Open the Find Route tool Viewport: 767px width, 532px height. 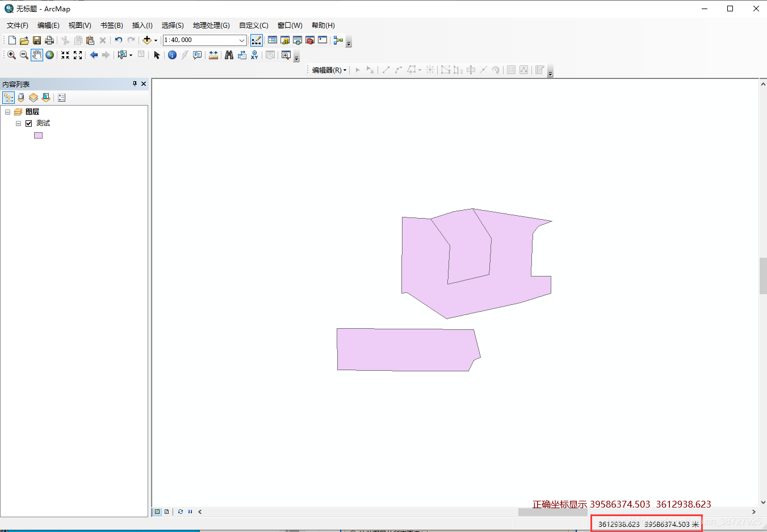coord(242,55)
